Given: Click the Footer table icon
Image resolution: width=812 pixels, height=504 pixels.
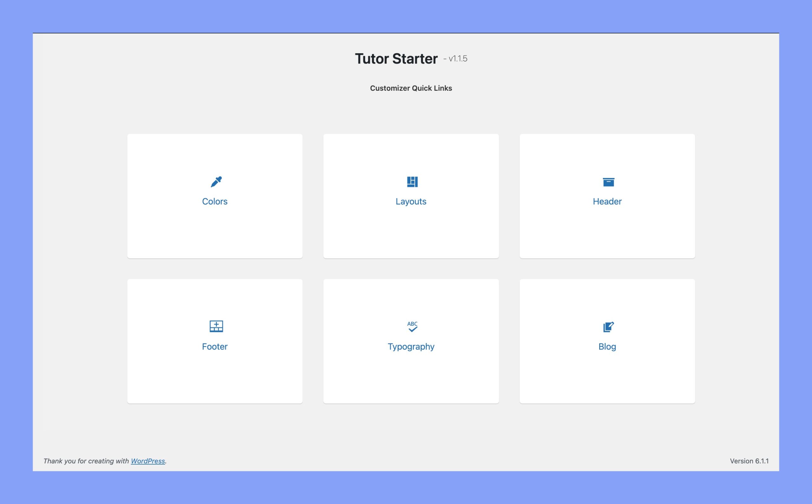Looking at the screenshot, I should [x=216, y=326].
